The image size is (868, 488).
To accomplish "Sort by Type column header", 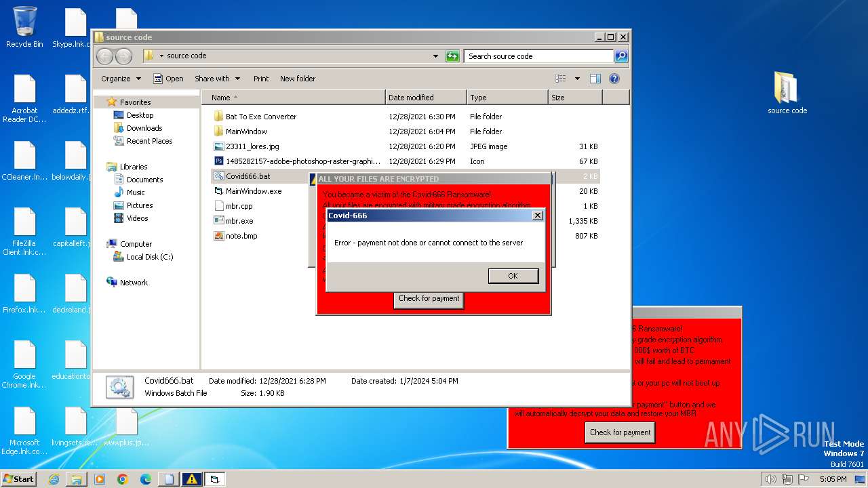I will (x=507, y=98).
